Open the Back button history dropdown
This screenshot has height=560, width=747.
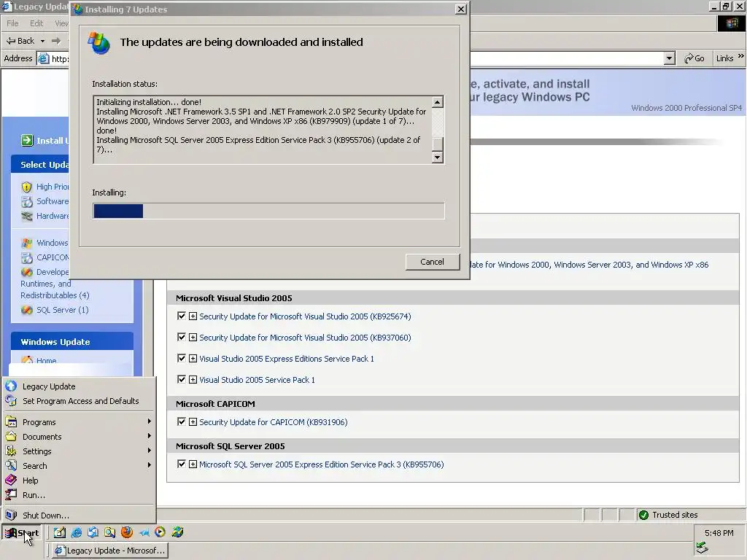click(43, 41)
